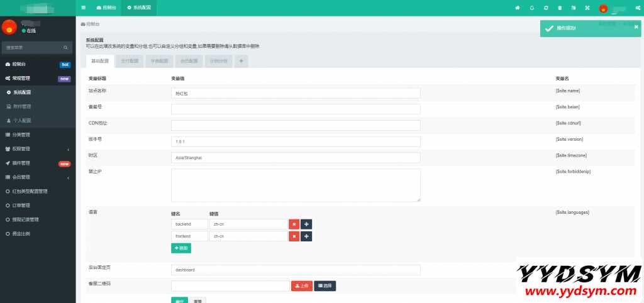This screenshot has width=644, height=303.
Task: Click the zh-cn value for backend row
Action: click(x=248, y=224)
